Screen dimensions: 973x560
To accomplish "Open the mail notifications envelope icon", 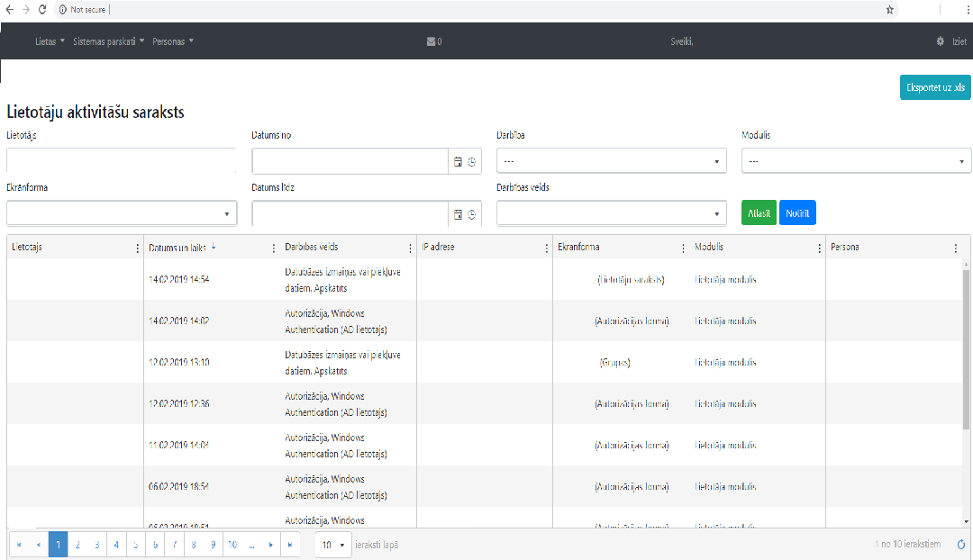I will click(x=432, y=41).
